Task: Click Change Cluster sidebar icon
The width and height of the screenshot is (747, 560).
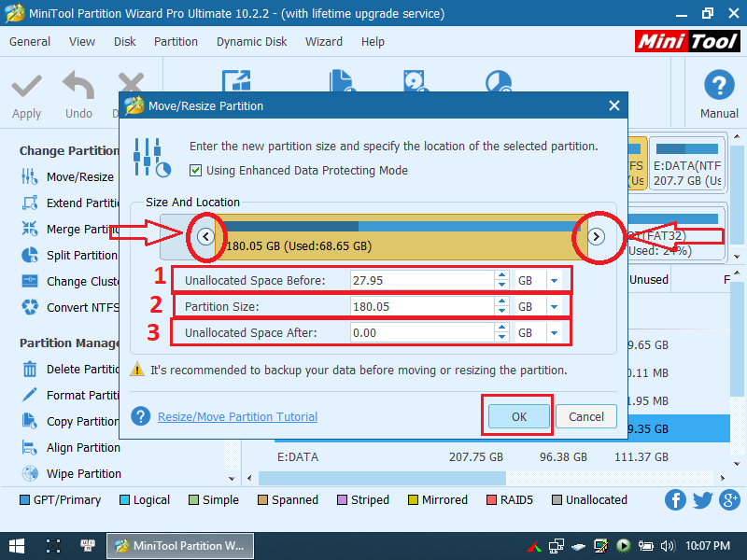Action: (x=30, y=281)
